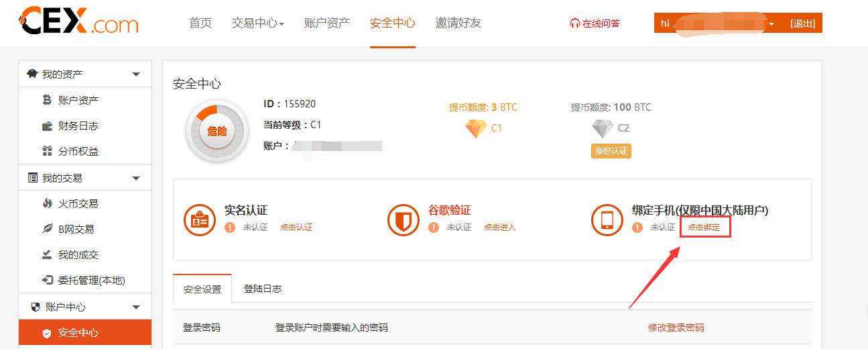Collapse the 我的资产 sidebar section

tap(136, 74)
